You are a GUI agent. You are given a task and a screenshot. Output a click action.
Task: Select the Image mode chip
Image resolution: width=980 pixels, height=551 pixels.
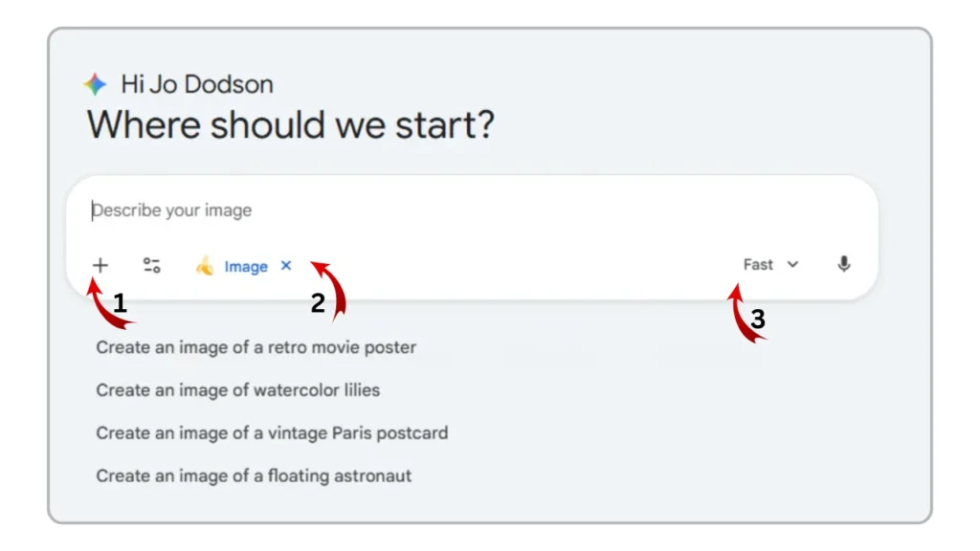tap(244, 267)
